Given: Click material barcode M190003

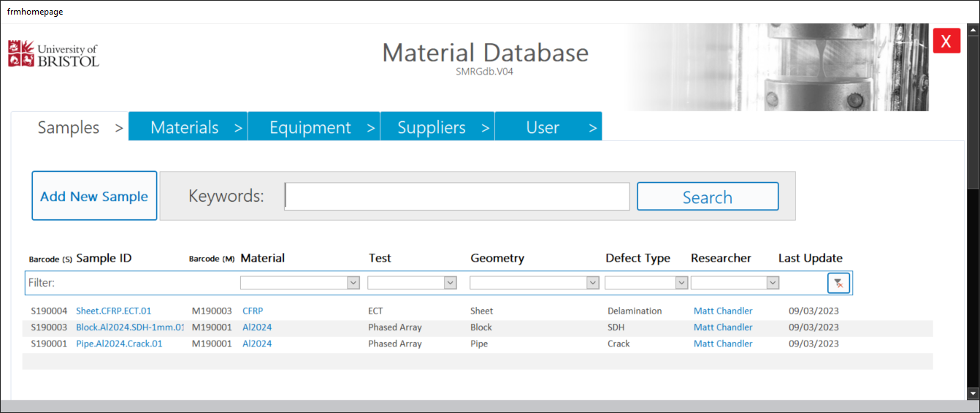Looking at the screenshot, I should tap(212, 311).
